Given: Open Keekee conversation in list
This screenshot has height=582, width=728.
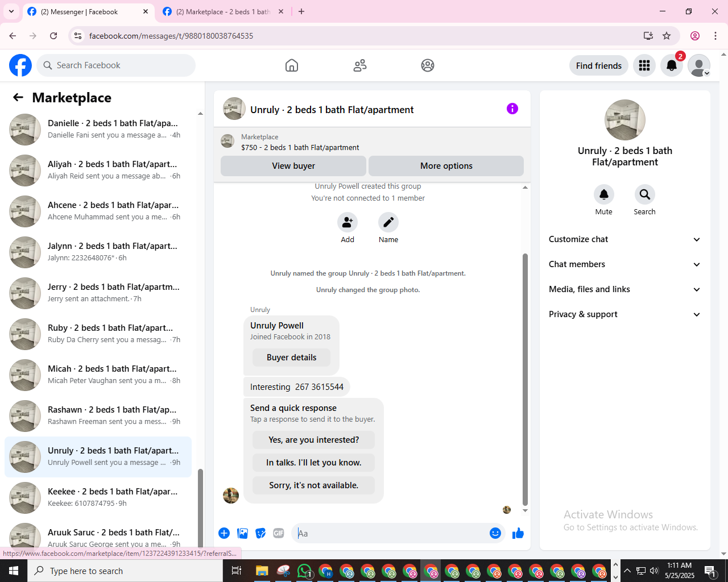Looking at the screenshot, I should [98, 497].
